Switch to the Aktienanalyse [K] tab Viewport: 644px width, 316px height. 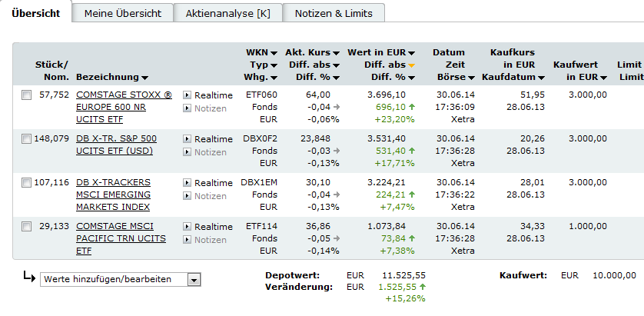point(228,13)
